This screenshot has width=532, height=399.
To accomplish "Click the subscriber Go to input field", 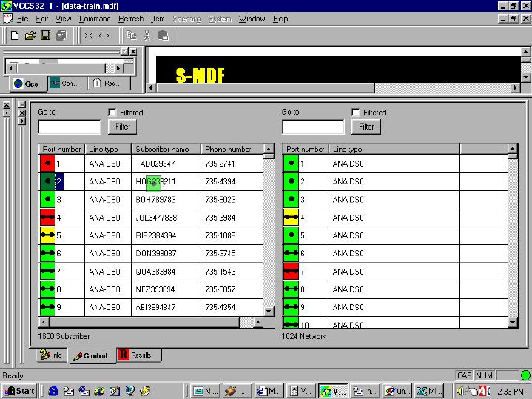I will click(69, 127).
